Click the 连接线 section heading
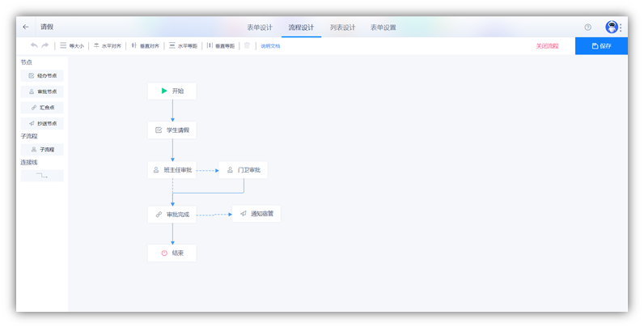Viewport: 644px width, 328px height. [29, 162]
